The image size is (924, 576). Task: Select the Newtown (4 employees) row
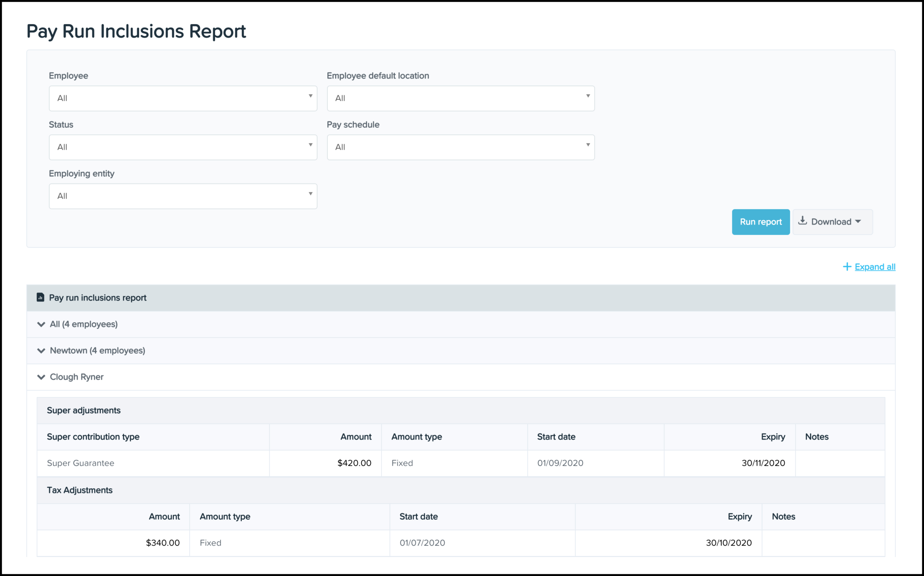pos(98,350)
